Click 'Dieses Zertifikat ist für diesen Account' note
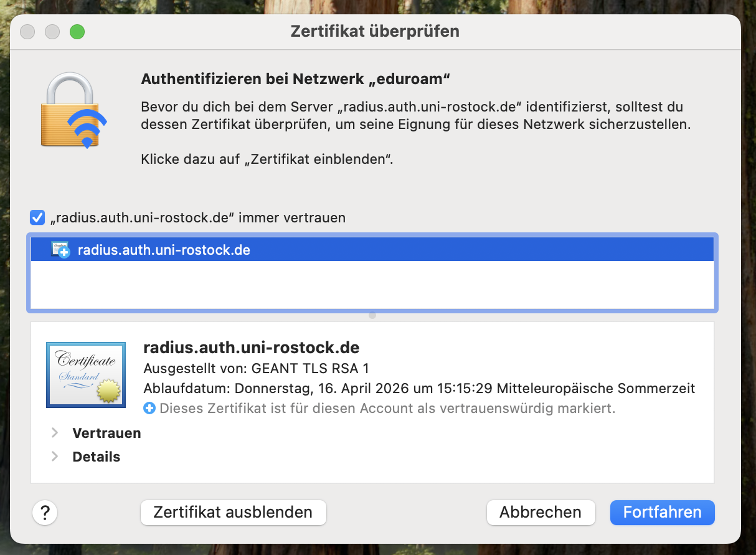Image resolution: width=756 pixels, height=555 pixels. click(x=387, y=409)
